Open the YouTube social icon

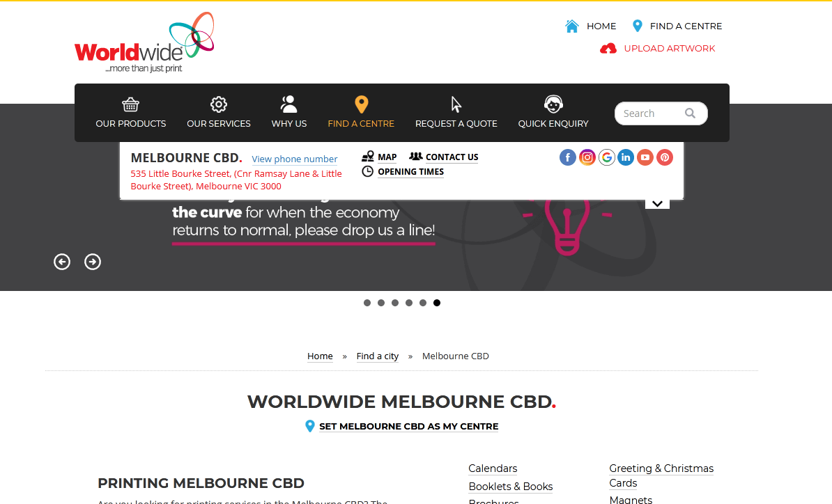pyautogui.click(x=645, y=157)
